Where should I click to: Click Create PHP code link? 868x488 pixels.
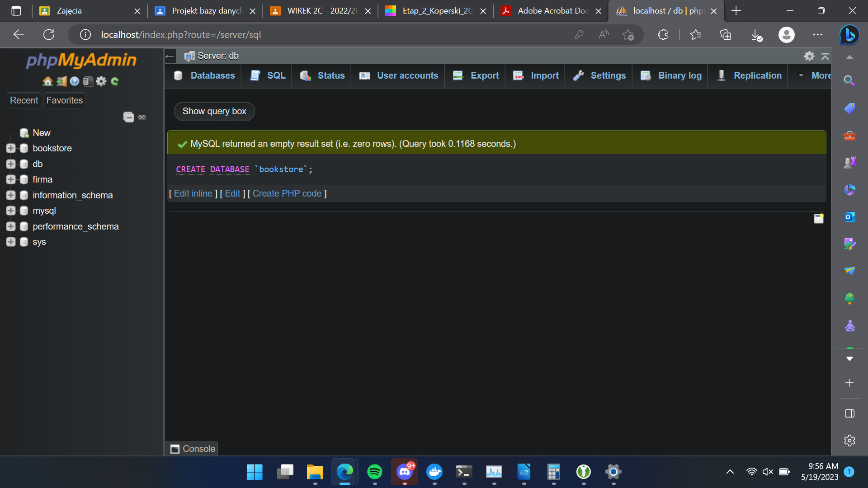tap(287, 193)
